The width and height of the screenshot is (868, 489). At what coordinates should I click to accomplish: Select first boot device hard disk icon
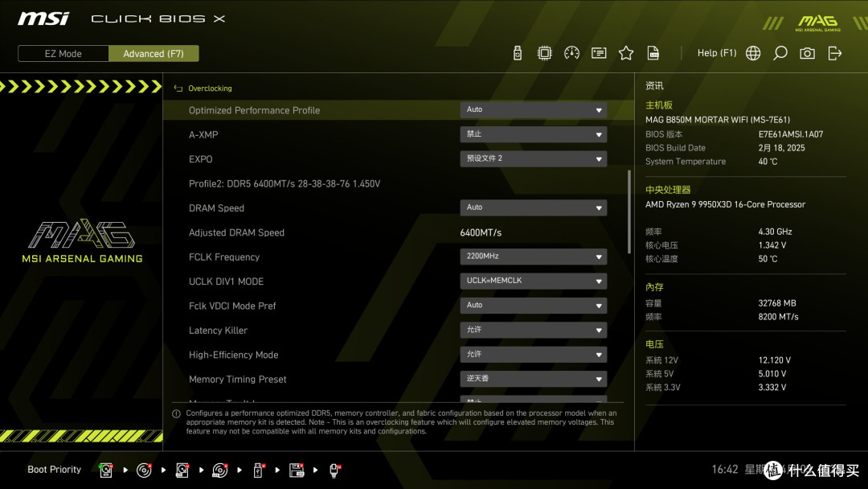coord(106,471)
